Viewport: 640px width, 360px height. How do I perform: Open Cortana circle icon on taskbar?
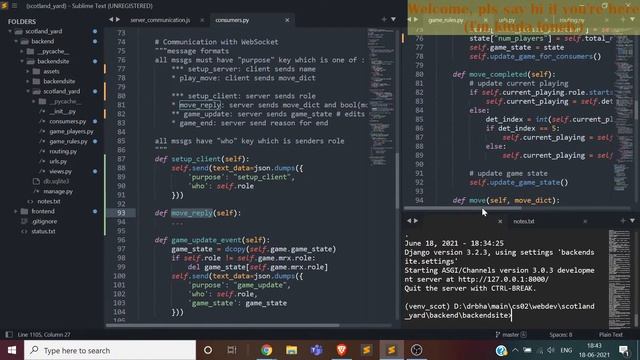point(208,350)
